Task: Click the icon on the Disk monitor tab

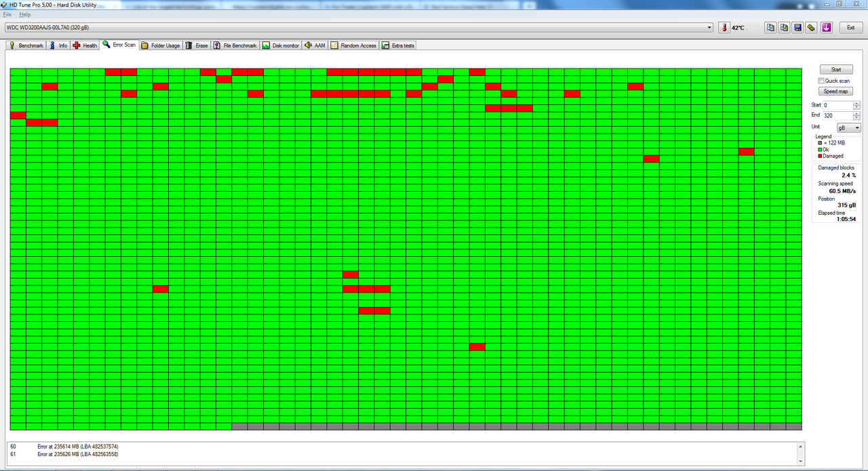Action: 267,45
